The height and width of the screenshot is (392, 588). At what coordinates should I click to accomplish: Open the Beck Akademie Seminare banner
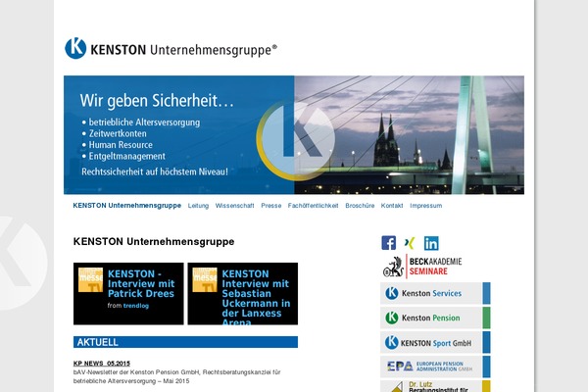(422, 267)
